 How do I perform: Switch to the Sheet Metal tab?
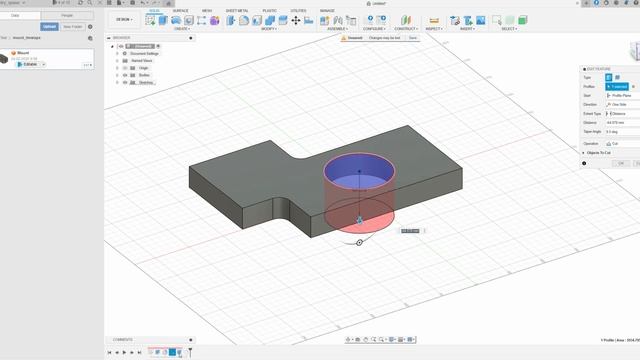(237, 11)
